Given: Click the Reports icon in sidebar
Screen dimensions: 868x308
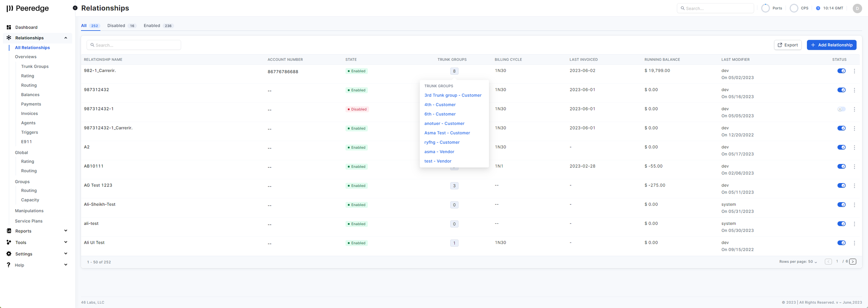Looking at the screenshot, I should point(9,231).
